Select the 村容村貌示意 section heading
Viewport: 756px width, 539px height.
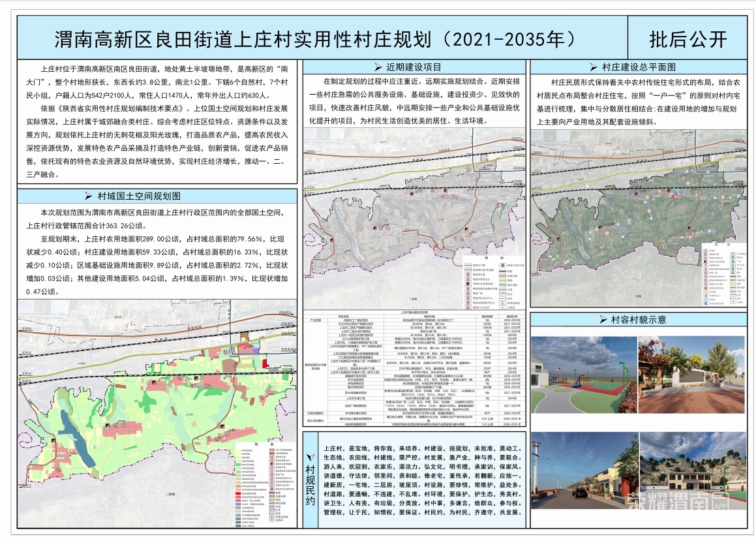tap(639, 320)
